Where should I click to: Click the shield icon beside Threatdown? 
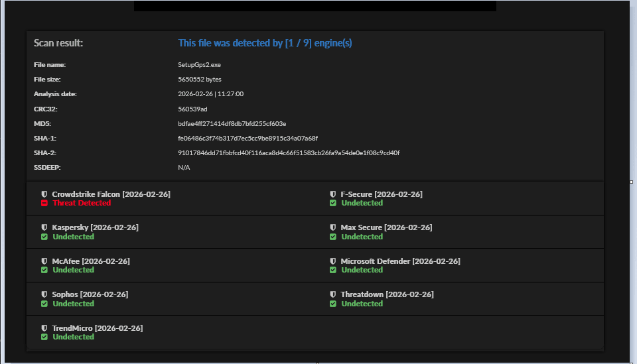tap(332, 294)
